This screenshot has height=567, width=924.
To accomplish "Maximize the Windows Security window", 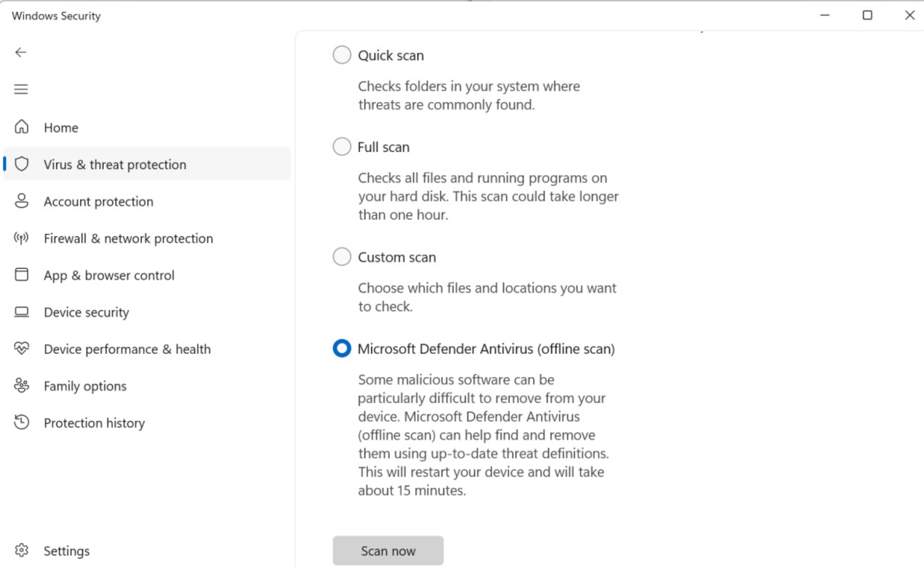I will tap(867, 15).
